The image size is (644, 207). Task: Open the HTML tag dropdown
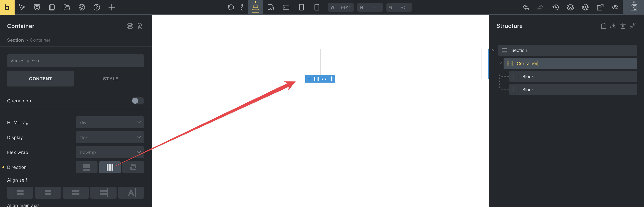pos(110,123)
